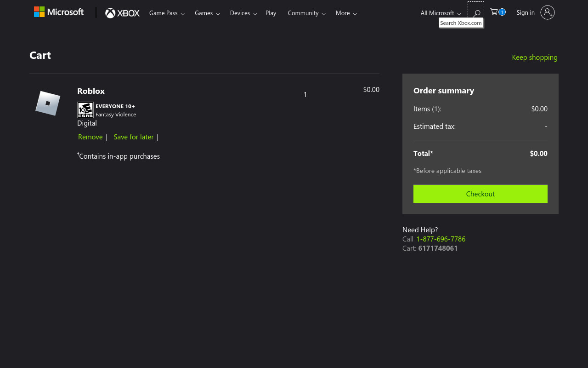Click Contains in-app purchases note
The height and width of the screenshot is (368, 588).
pyautogui.click(x=119, y=156)
